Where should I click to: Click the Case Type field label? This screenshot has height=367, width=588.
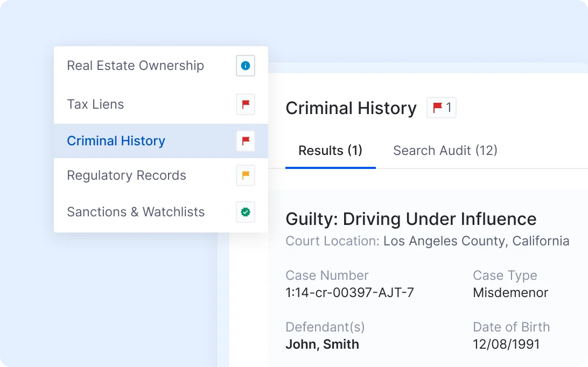tap(505, 276)
